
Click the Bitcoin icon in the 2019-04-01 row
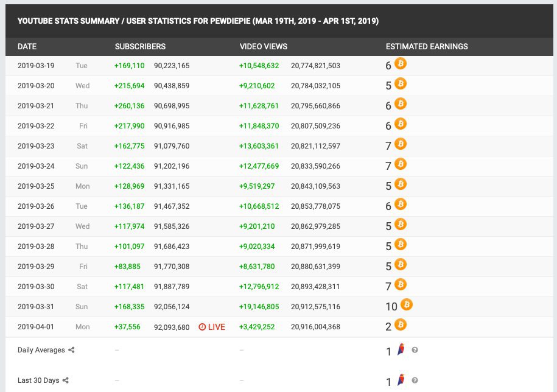click(401, 324)
